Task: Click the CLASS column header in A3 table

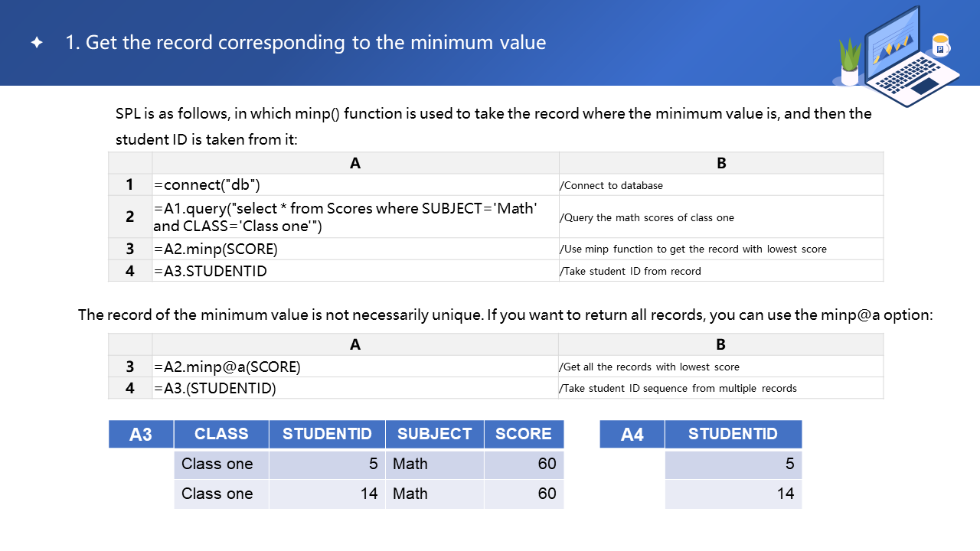Action: tap(221, 434)
